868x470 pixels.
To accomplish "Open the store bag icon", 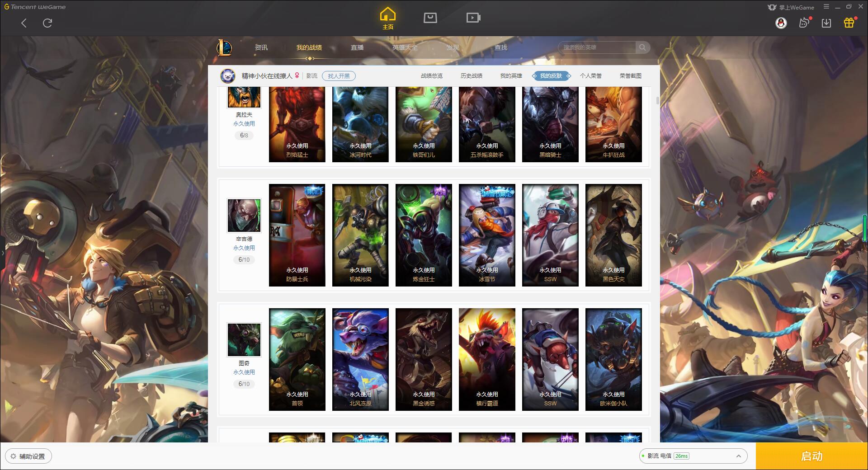I will point(430,18).
